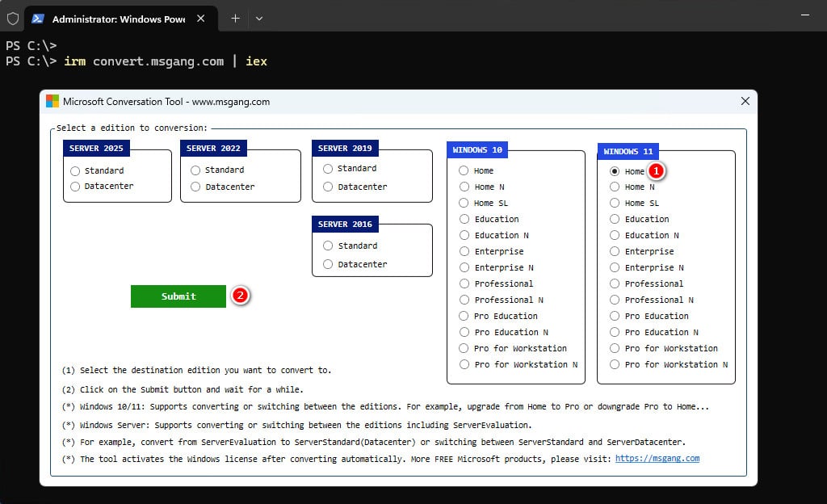Click instruction '(2) Click on the Submit button'
827x504 pixels.
(183, 389)
